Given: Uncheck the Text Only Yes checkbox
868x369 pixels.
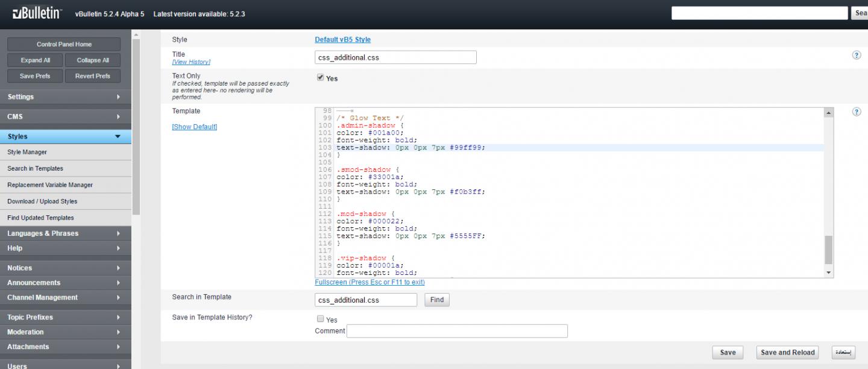Looking at the screenshot, I should coord(321,78).
